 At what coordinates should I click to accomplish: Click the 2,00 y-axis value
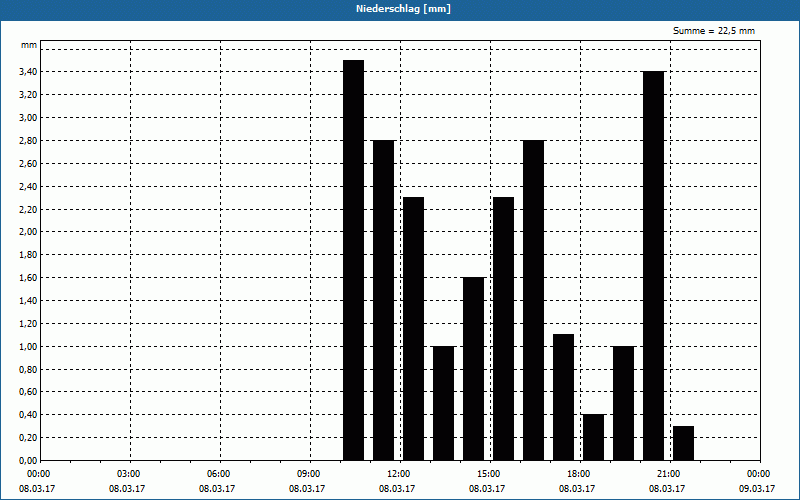(28, 232)
